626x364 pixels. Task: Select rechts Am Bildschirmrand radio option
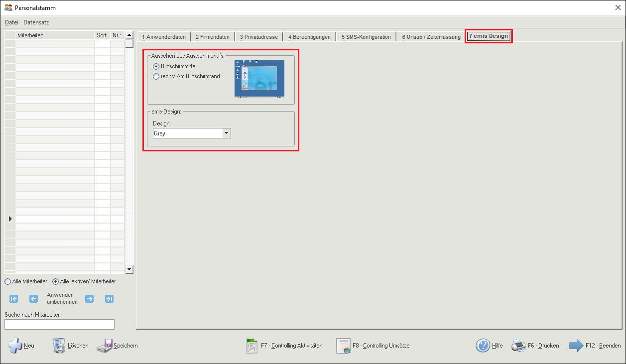156,76
